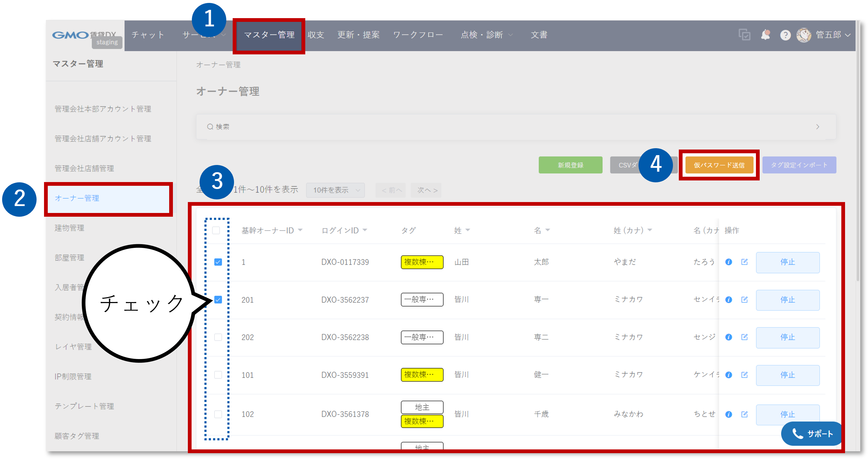Uncheck the checkbox for owner ID 1

coord(218,262)
